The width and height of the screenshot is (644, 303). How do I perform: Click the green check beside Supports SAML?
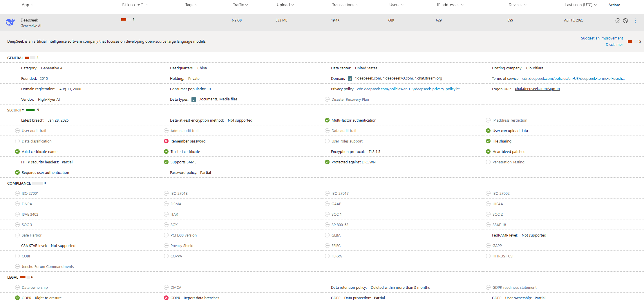click(166, 162)
